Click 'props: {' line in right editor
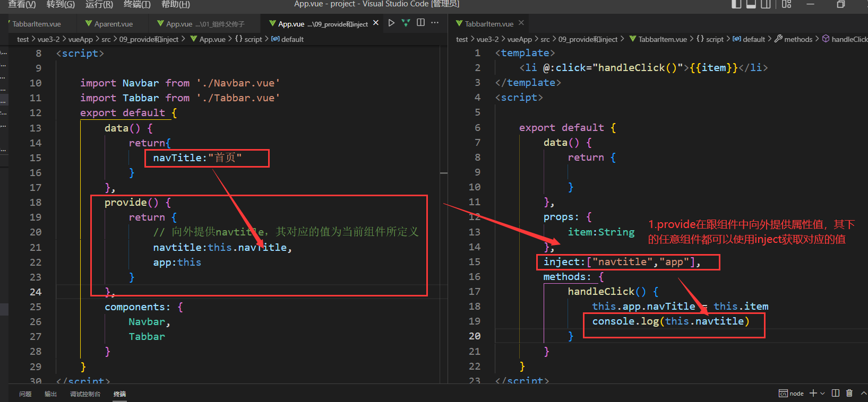This screenshot has height=402, width=868. click(x=567, y=217)
